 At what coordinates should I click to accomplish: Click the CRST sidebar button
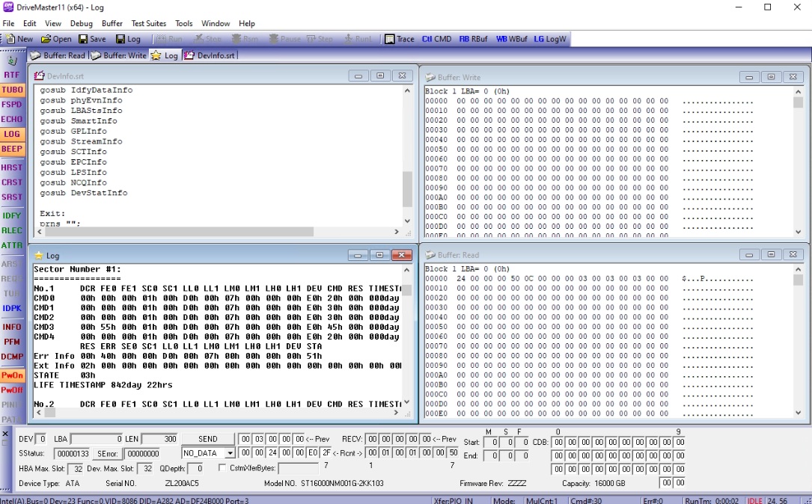tap(12, 182)
